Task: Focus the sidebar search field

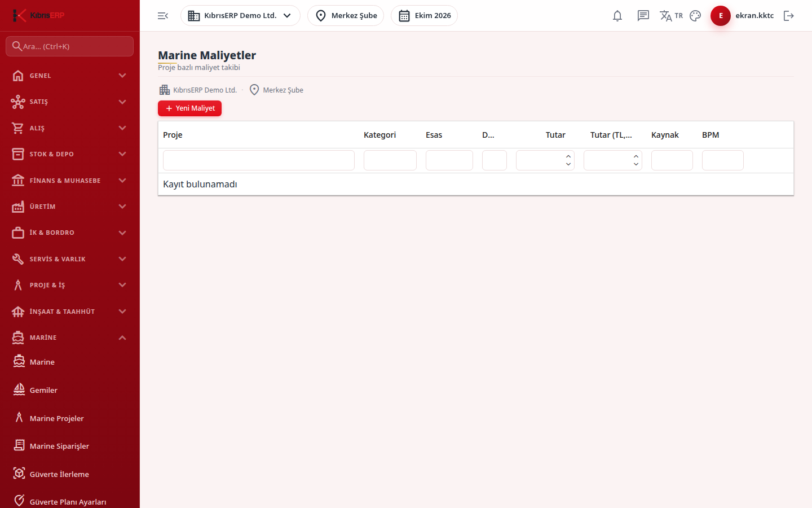Action: (70, 46)
